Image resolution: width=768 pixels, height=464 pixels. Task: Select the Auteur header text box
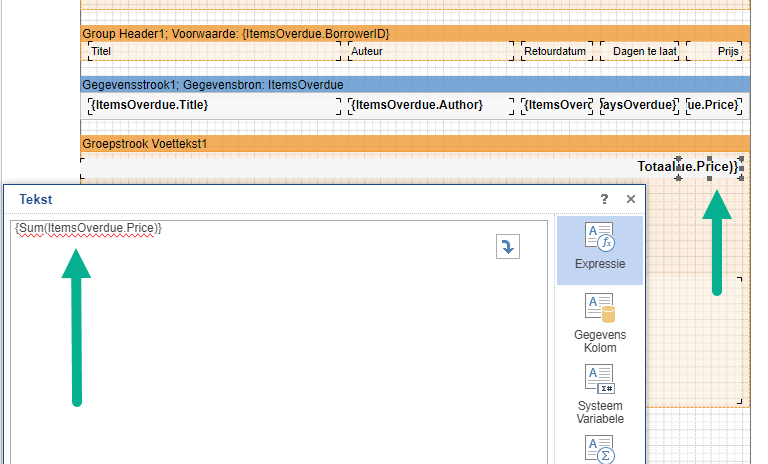click(430, 50)
